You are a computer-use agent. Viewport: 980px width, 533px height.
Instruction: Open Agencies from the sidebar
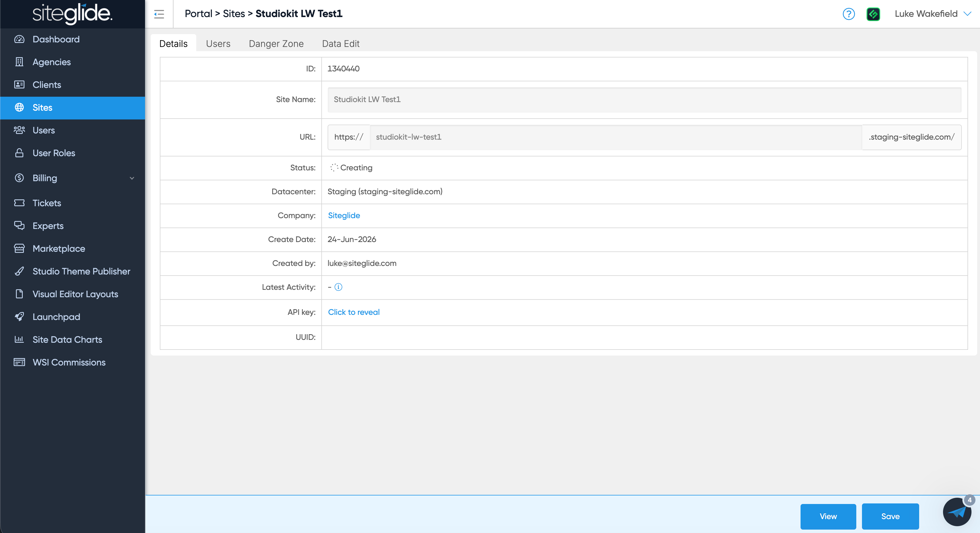(72, 62)
